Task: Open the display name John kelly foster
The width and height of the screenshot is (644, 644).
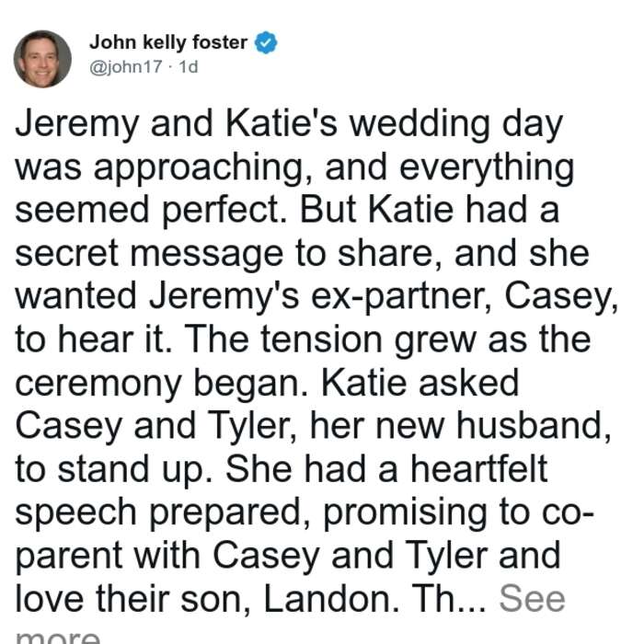Action: 168,42
